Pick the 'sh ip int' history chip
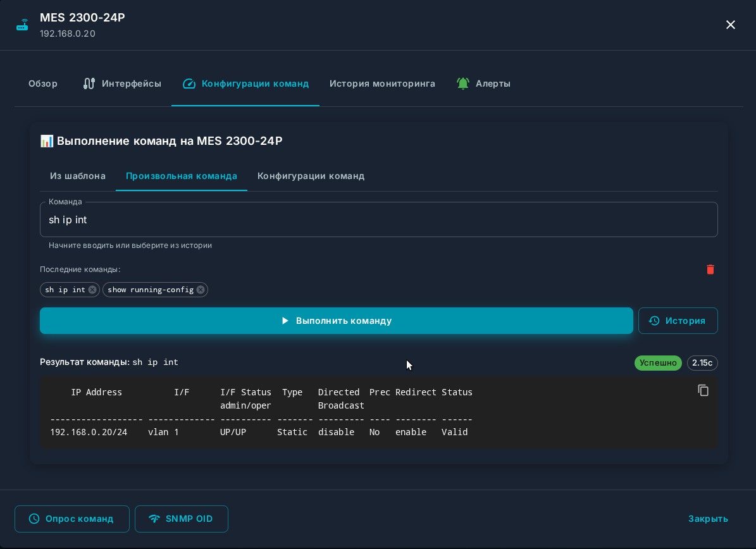Screen dimensions: 756x549 pyautogui.click(x=65, y=290)
